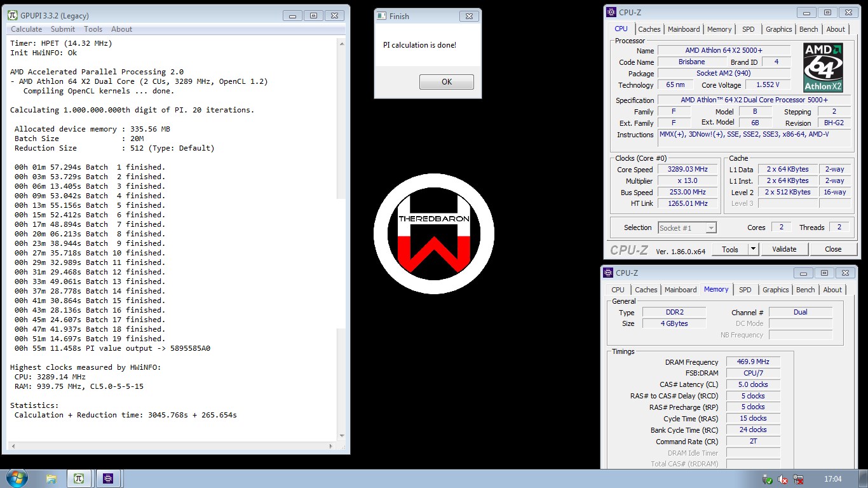Switch to Caches tab in lower CPU-Z window
This screenshot has width=868, height=488.
(646, 290)
